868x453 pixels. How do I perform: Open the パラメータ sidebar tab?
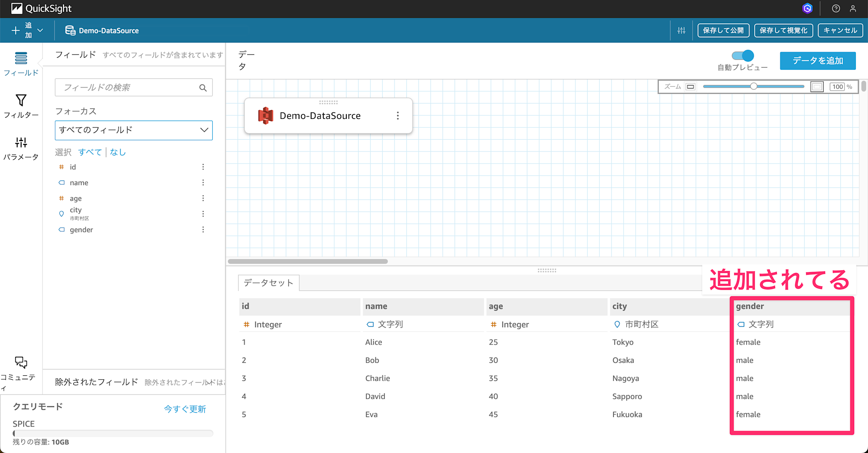[21, 148]
